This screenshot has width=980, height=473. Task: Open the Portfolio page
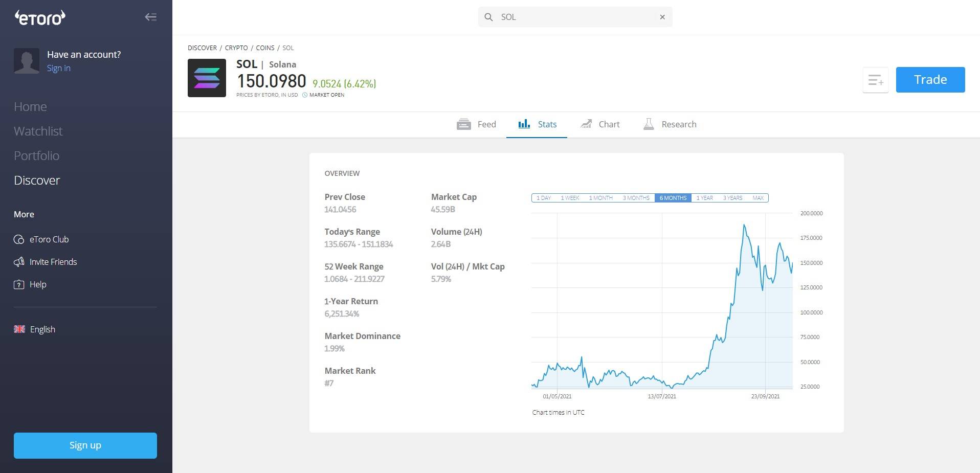36,155
